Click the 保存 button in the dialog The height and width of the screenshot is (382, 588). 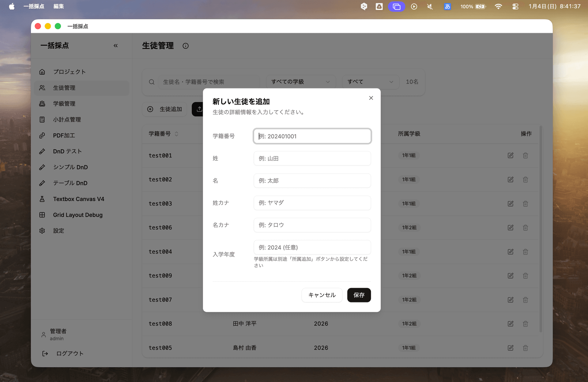click(x=359, y=295)
